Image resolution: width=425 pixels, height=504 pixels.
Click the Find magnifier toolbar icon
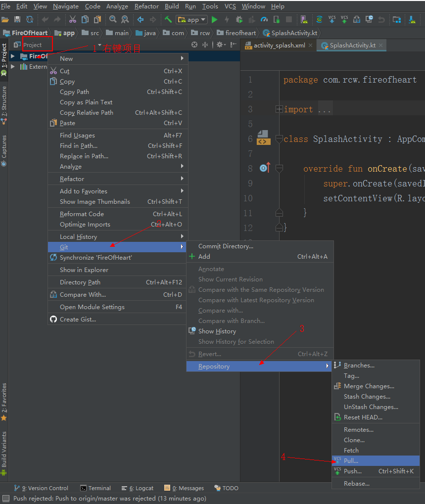[x=113, y=20]
